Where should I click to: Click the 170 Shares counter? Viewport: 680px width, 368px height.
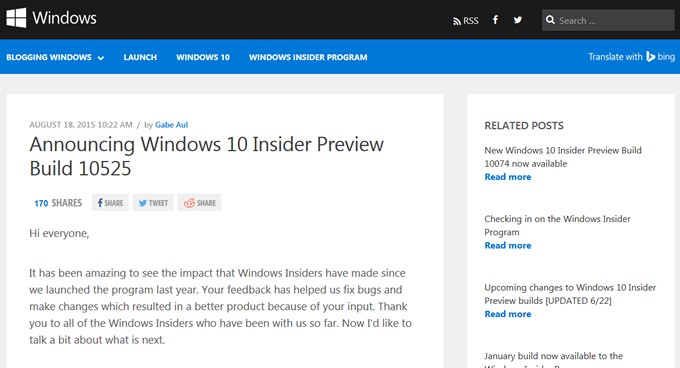point(58,203)
